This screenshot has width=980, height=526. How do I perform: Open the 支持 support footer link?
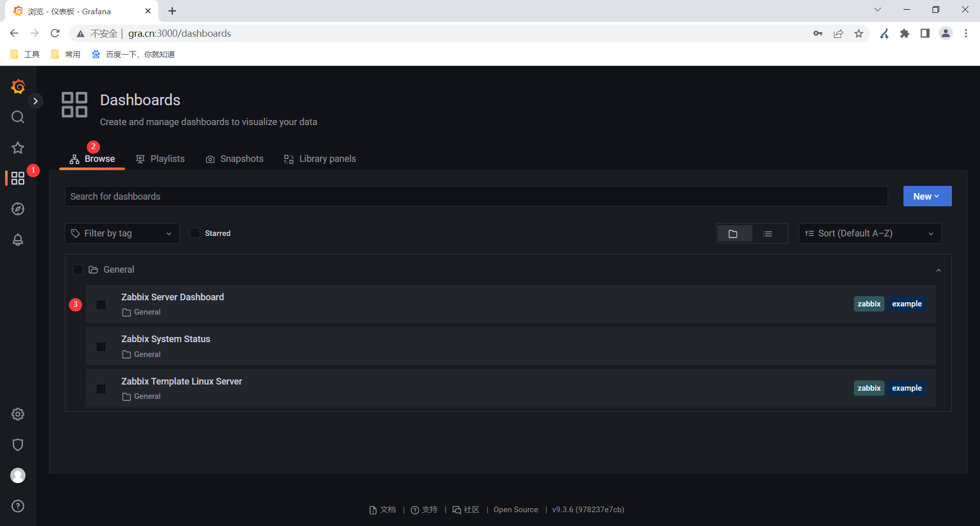point(424,510)
